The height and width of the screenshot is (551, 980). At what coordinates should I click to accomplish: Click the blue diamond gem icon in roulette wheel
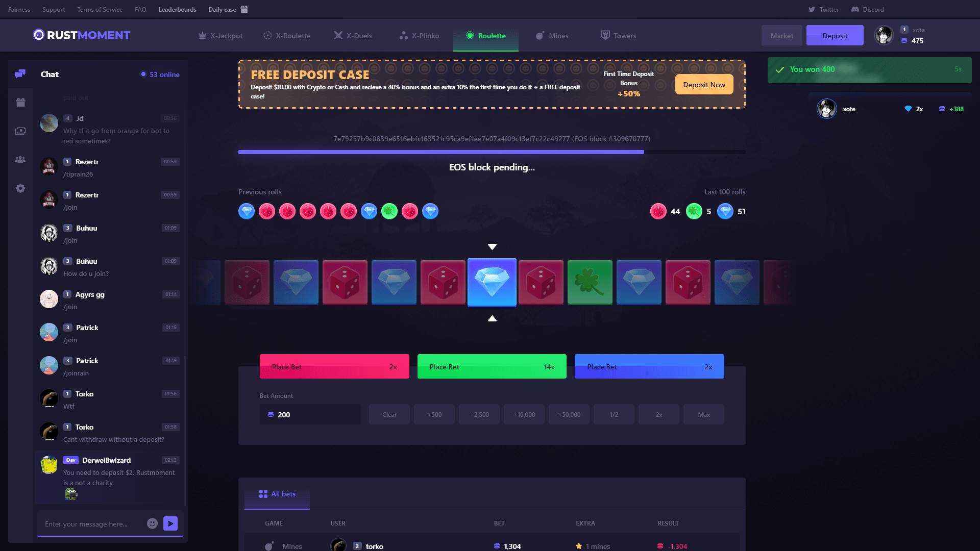point(492,282)
